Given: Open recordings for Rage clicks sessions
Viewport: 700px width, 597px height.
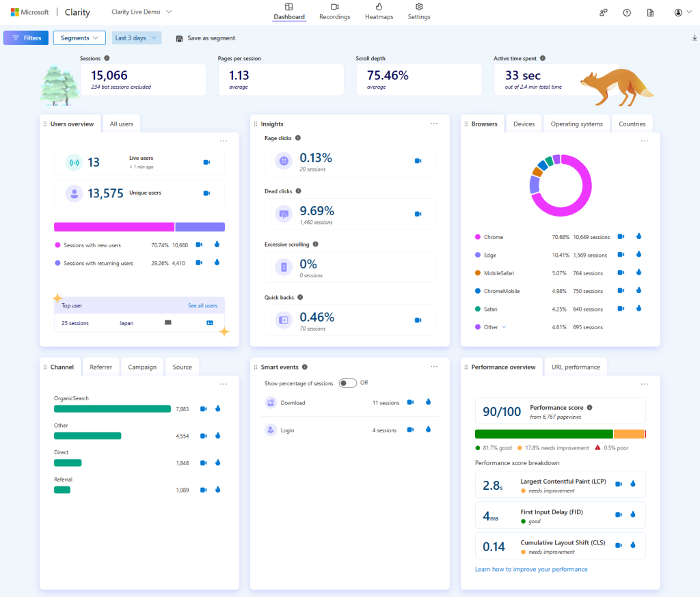Looking at the screenshot, I should (x=418, y=161).
